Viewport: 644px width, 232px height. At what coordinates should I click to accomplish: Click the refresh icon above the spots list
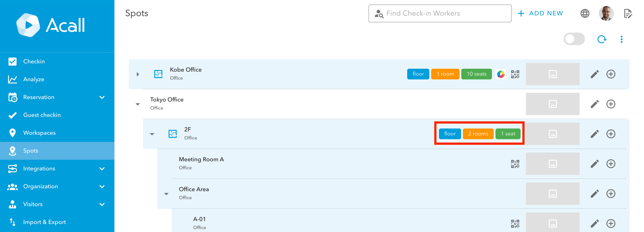(x=602, y=39)
